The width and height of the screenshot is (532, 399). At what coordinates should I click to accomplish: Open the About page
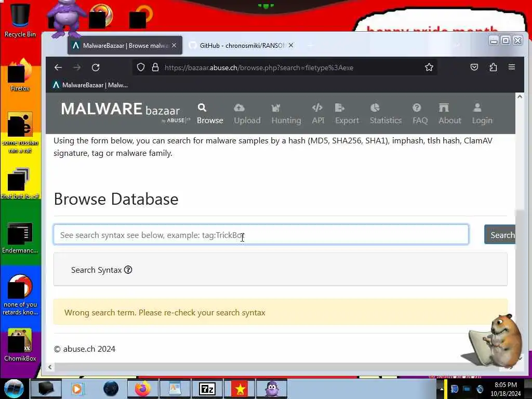pos(449,114)
